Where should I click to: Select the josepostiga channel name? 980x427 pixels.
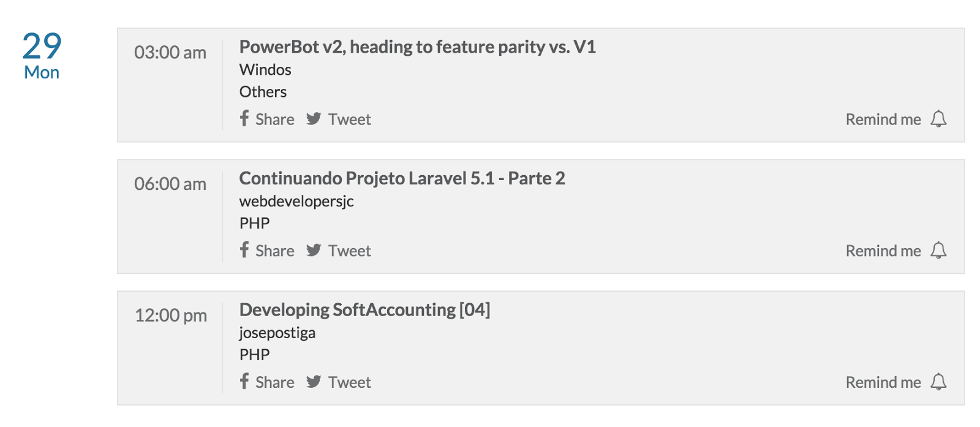point(277,332)
